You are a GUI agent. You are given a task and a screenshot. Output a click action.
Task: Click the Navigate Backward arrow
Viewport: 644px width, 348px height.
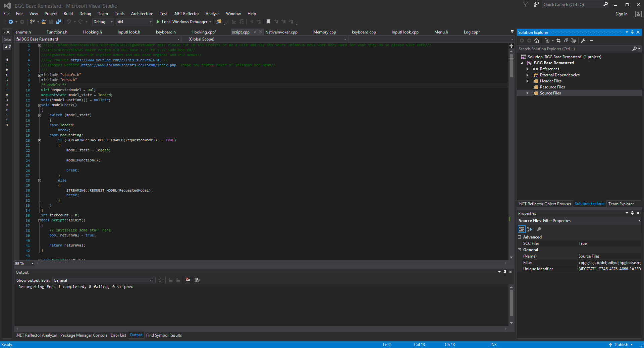(11, 22)
